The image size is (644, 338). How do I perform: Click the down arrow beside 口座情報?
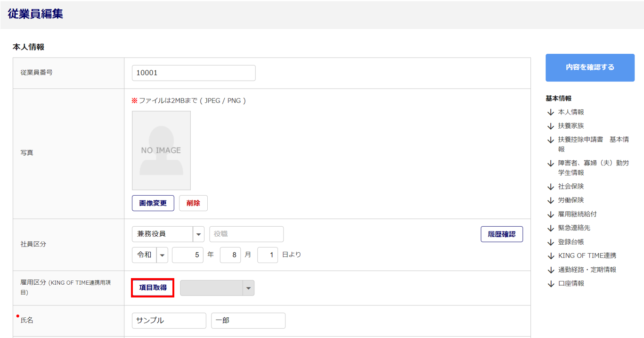coord(550,284)
